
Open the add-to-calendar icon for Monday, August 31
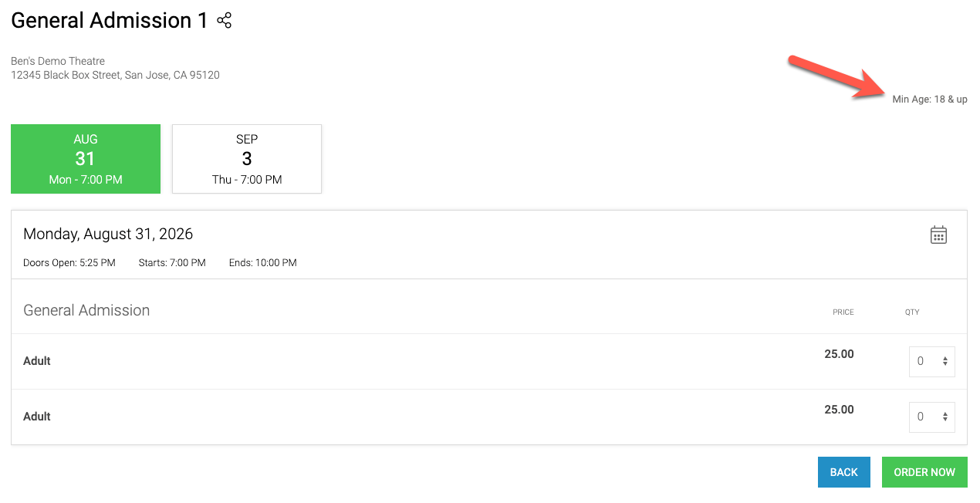point(938,235)
